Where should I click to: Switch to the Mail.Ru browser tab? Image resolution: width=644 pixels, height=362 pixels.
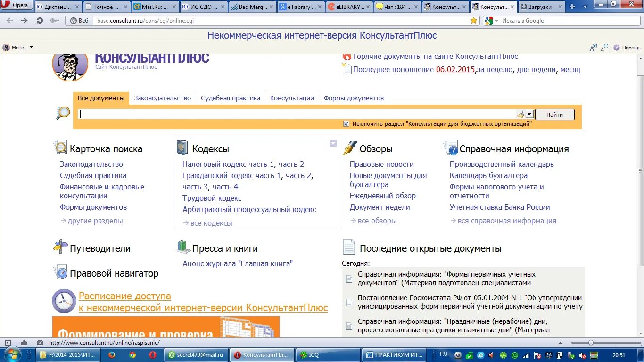154,7
